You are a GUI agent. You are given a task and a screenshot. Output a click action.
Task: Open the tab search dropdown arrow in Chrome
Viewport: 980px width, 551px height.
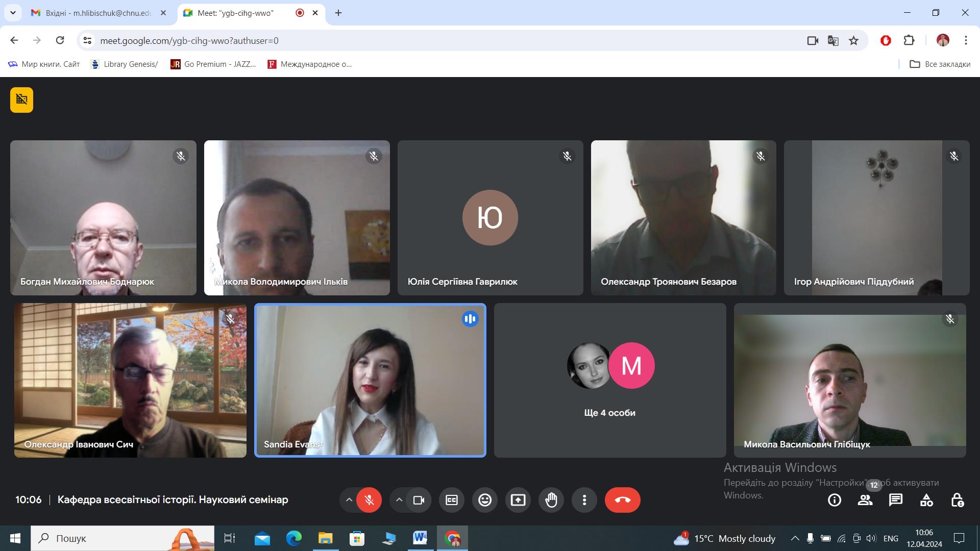pyautogui.click(x=13, y=13)
